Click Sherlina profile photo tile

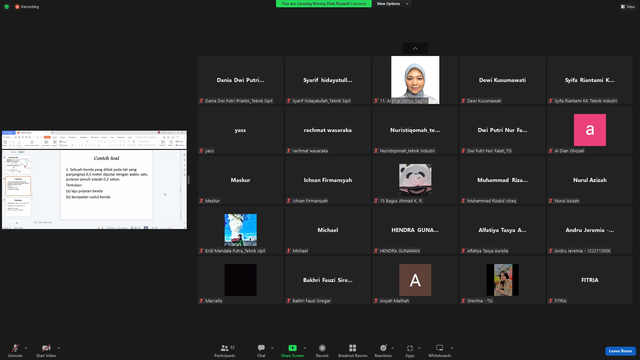[502, 280]
